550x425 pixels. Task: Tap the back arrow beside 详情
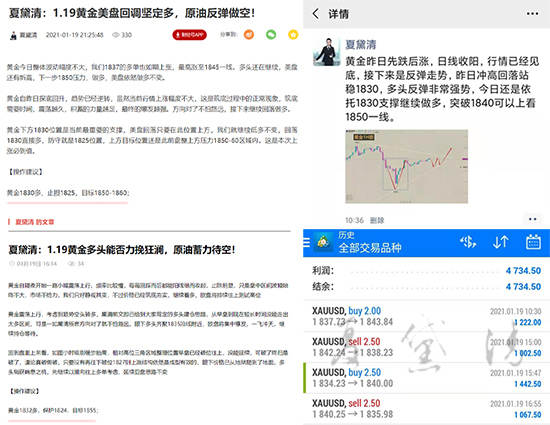coord(316,14)
